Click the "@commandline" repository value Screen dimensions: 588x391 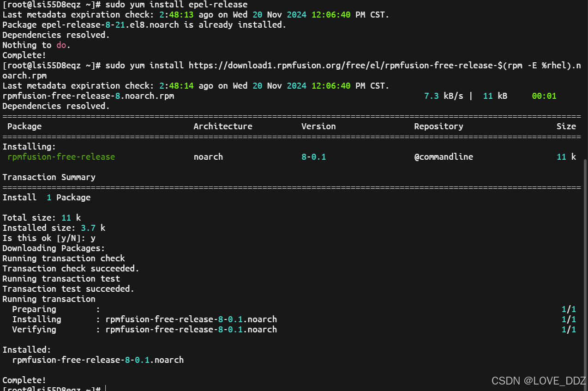pos(444,157)
